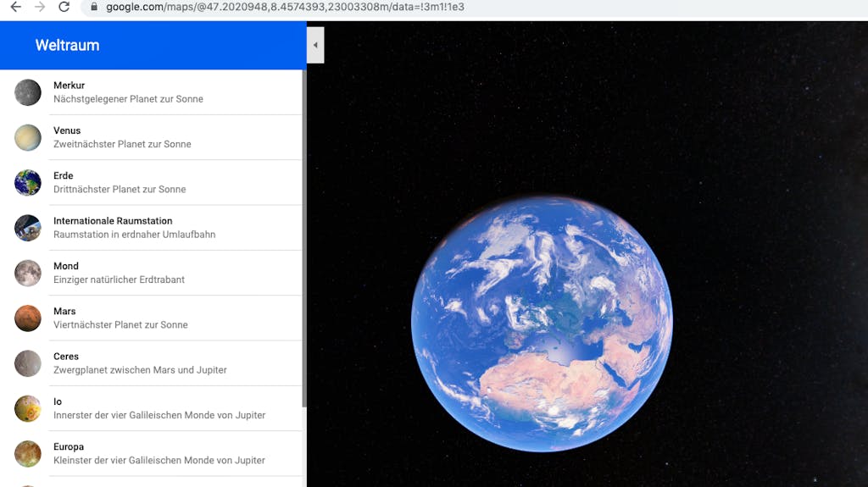This screenshot has width=868, height=487.
Task: Open the Europa entry title
Action: 69,446
